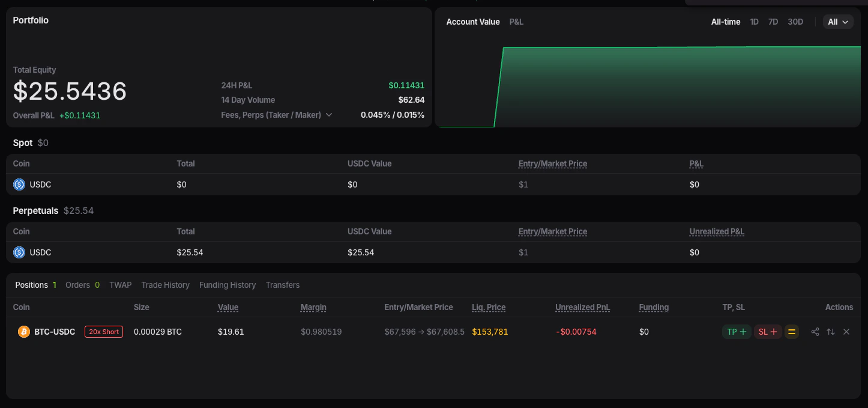Click the Unrealized PnL column header in positions
Image resolution: width=868 pixels, height=408 pixels.
582,307
